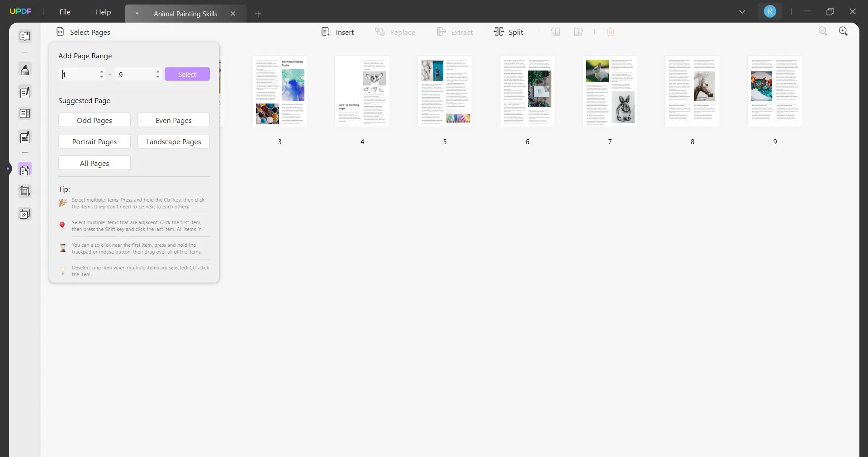Open the tab dropdown arrow beside title
Viewport: 868px width, 457px height.
click(x=137, y=14)
